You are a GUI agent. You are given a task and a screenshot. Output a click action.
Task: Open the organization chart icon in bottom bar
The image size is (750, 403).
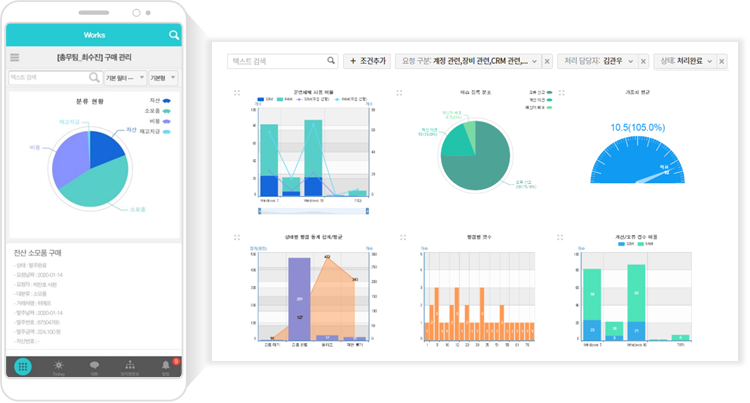point(130,366)
